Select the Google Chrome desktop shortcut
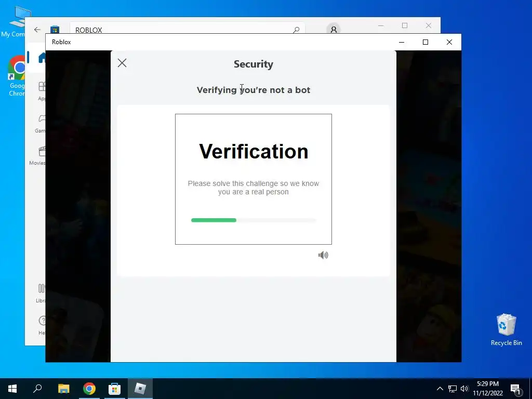 click(17, 76)
